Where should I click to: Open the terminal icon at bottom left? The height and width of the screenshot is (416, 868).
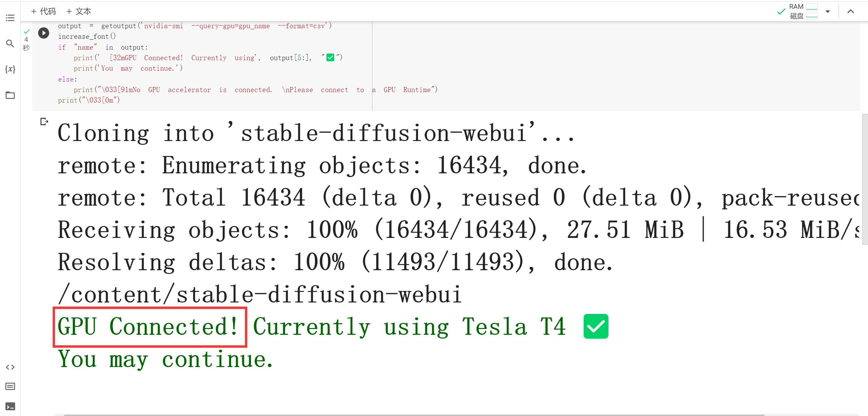pyautogui.click(x=10, y=406)
